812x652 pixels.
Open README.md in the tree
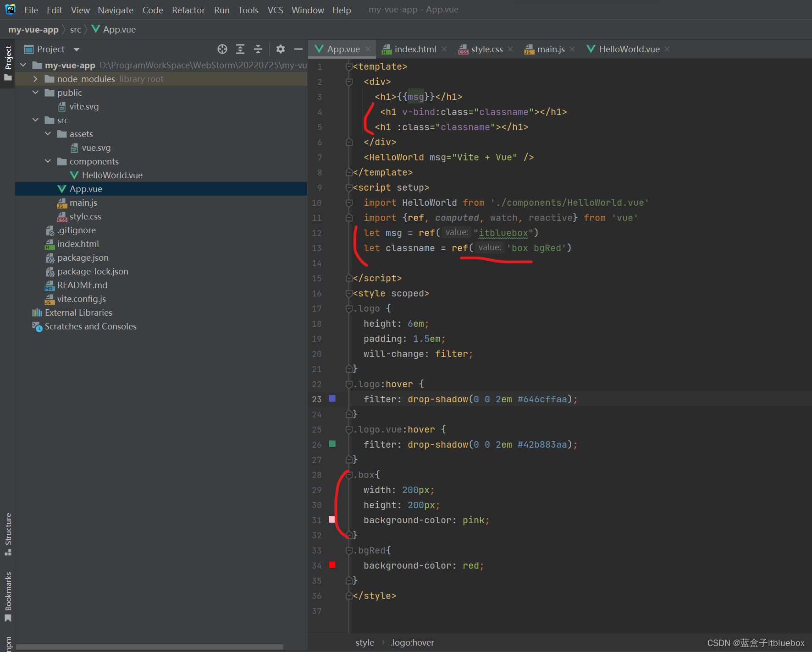tap(83, 285)
